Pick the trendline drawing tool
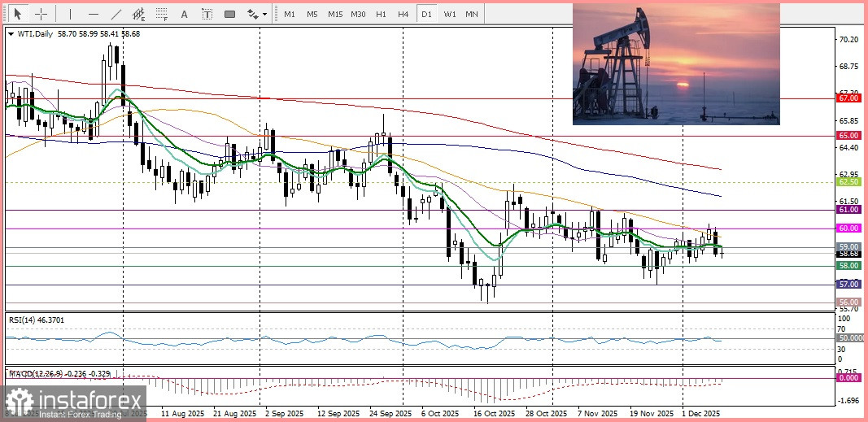The width and height of the screenshot is (868, 422). click(116, 14)
